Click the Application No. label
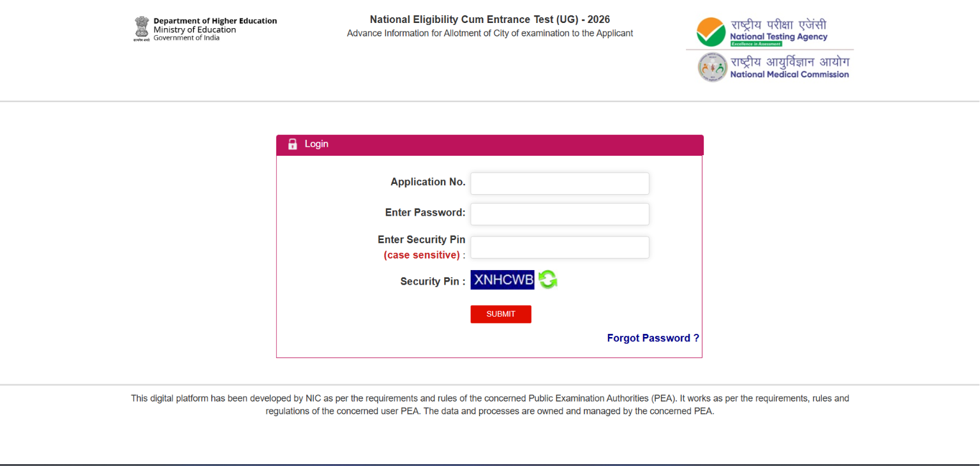This screenshot has height=466, width=980. click(428, 182)
